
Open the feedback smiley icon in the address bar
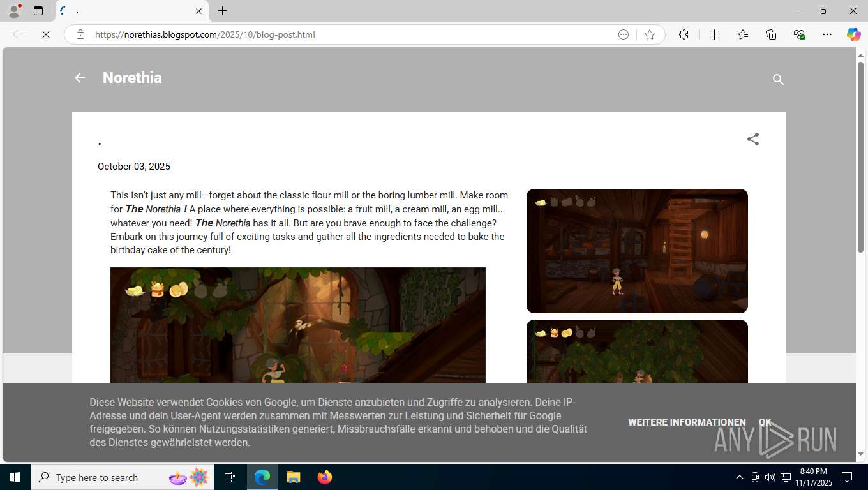[x=624, y=34]
